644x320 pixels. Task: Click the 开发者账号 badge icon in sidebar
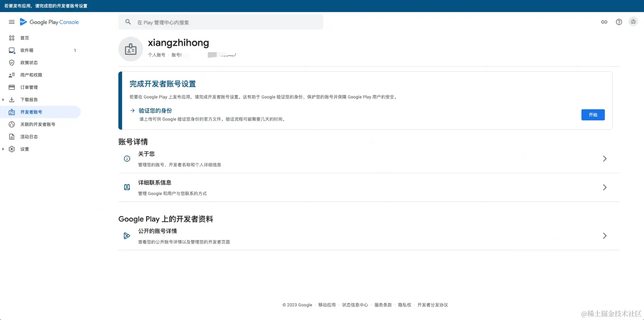click(12, 112)
